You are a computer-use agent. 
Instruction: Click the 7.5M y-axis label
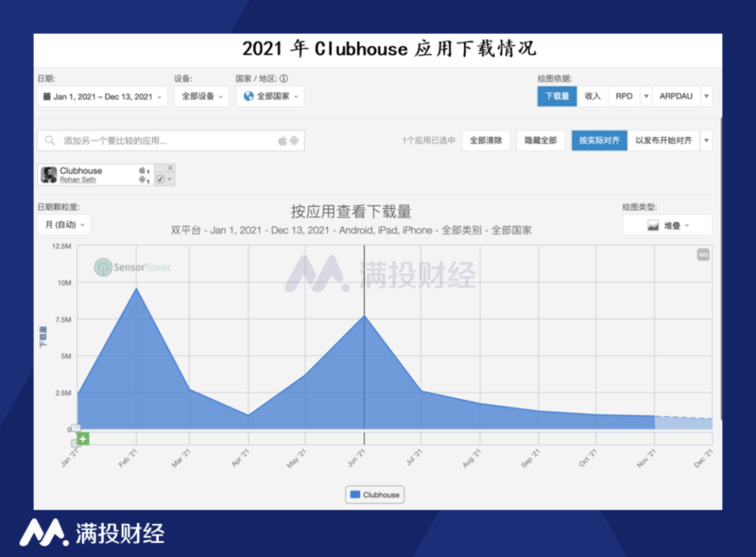pos(64,320)
